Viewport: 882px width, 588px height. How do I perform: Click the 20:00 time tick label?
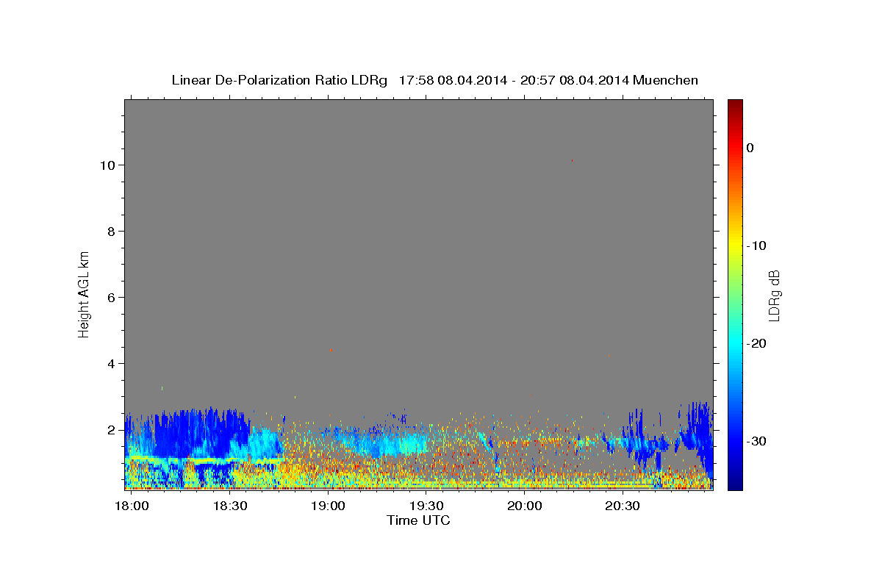click(x=525, y=506)
